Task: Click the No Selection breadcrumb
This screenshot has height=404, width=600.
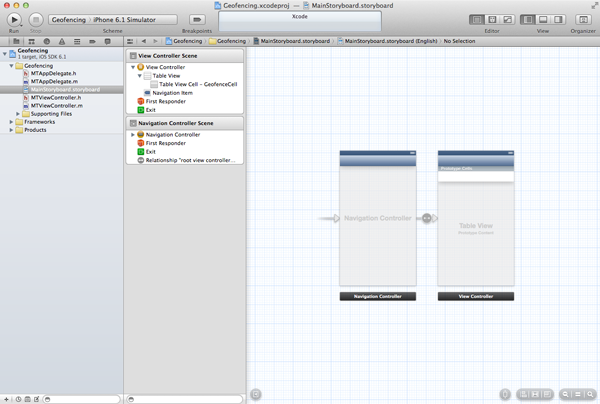Action: pos(459,41)
